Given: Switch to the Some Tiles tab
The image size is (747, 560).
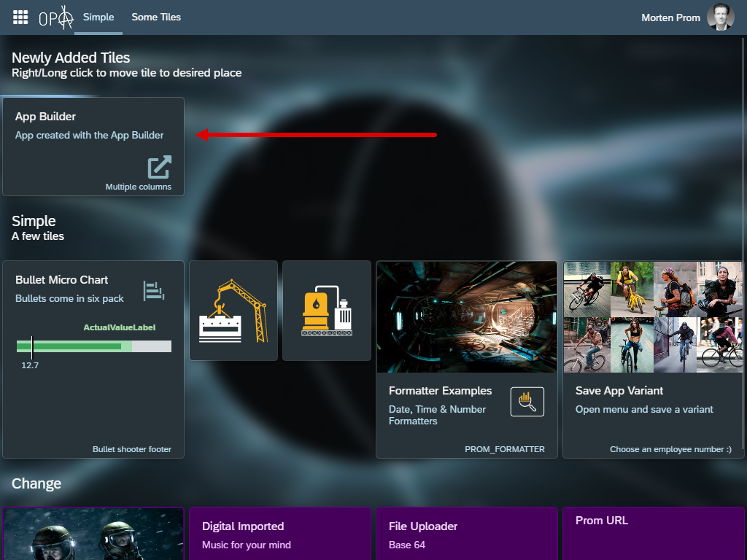Looking at the screenshot, I should [x=156, y=17].
